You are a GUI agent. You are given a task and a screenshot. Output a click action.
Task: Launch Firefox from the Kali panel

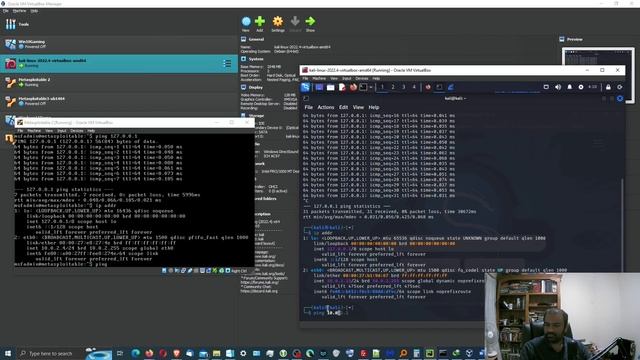point(353,87)
